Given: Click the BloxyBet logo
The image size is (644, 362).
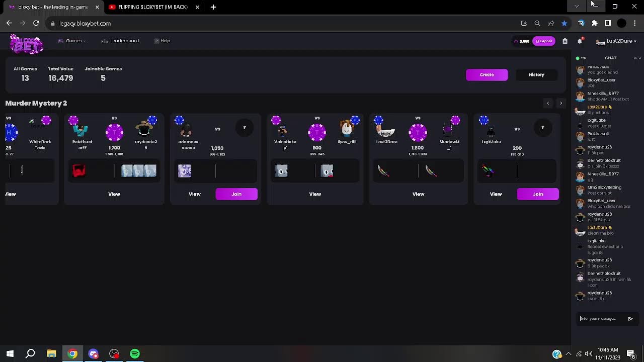Looking at the screenshot, I should 27,44.
